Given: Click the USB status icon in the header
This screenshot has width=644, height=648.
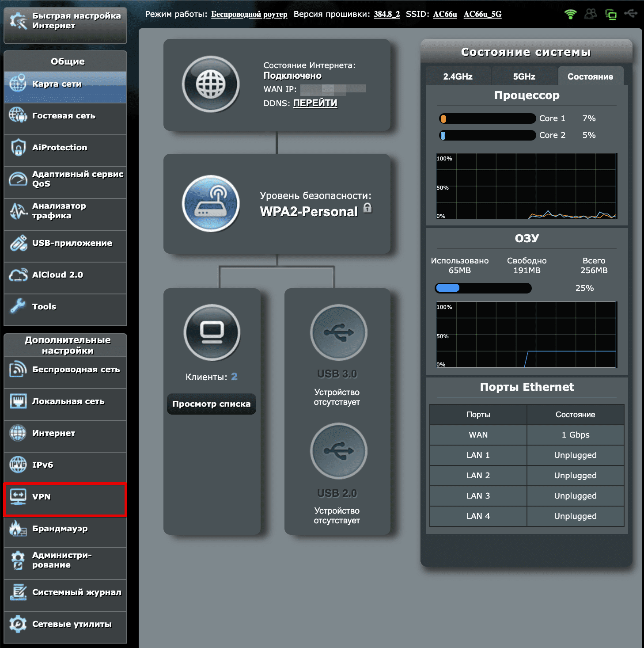Looking at the screenshot, I should point(632,14).
